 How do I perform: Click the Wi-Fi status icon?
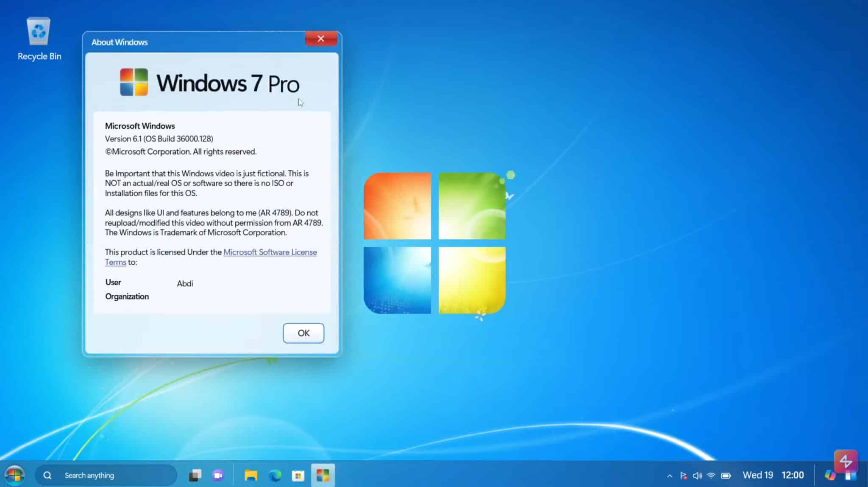[x=711, y=475]
